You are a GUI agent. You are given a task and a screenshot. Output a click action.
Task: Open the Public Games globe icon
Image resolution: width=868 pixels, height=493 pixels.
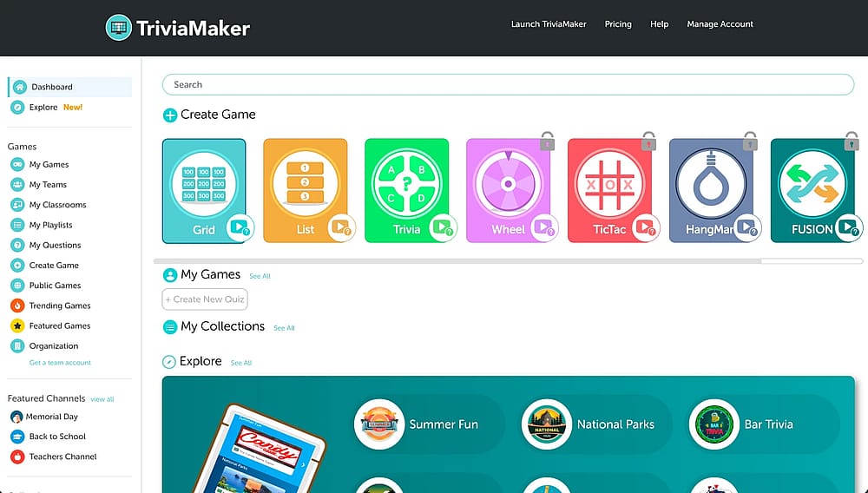click(x=17, y=286)
